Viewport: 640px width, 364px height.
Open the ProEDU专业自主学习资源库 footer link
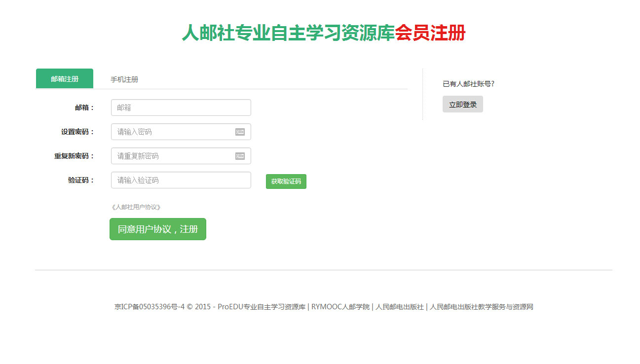point(262,307)
